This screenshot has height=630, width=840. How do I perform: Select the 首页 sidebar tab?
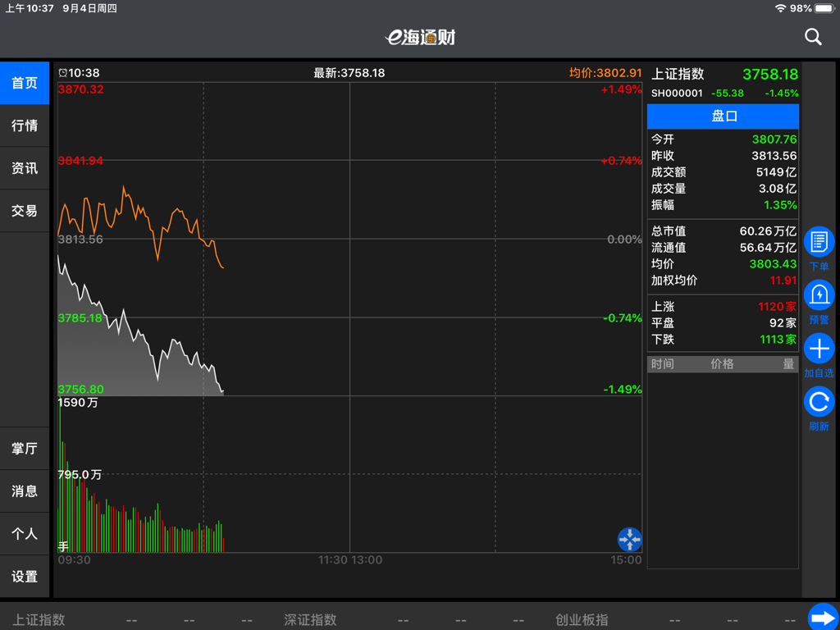pos(25,83)
